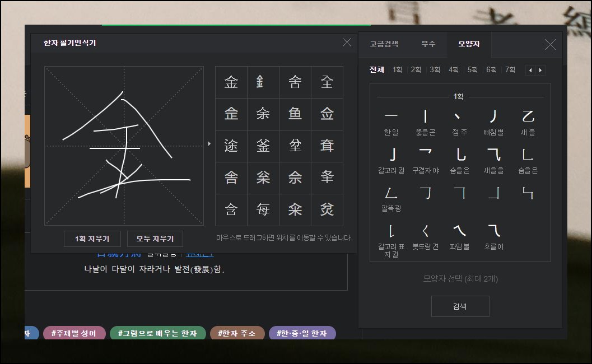Image resolution: width=592 pixels, height=364 pixels.
Task: Filter shapes by 7획
Action: pos(510,69)
